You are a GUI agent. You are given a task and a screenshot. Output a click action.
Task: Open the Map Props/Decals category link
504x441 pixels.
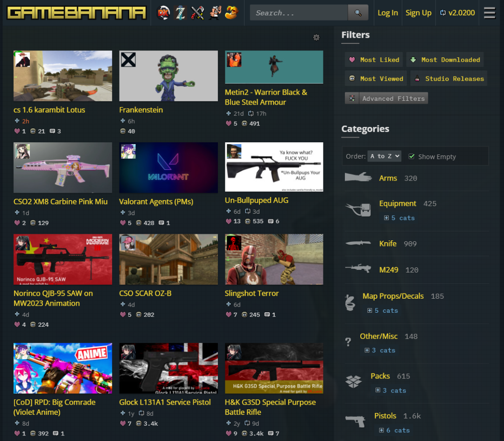393,296
